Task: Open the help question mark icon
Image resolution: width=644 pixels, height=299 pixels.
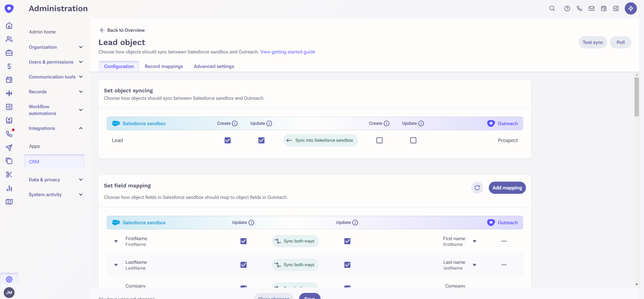Action: point(567,8)
